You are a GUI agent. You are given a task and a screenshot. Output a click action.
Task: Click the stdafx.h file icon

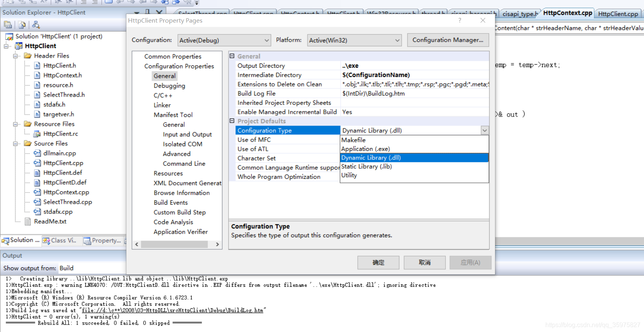pos(37,104)
